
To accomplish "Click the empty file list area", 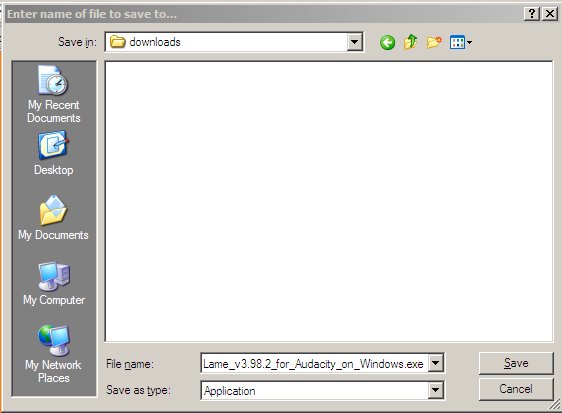I will coord(329,201).
